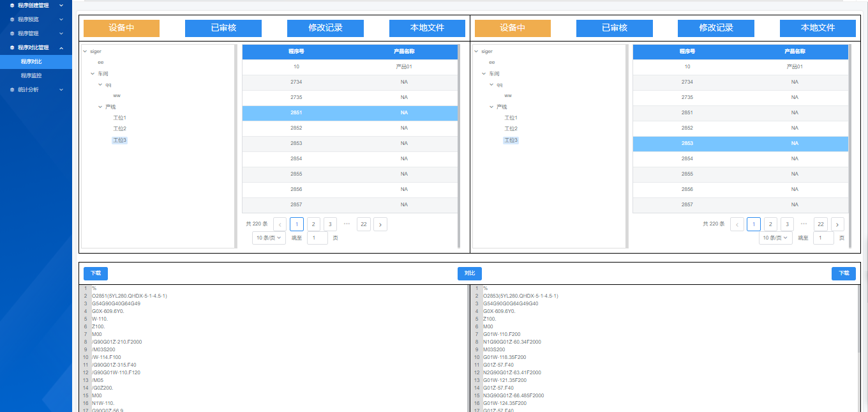Image resolution: width=868 pixels, height=412 pixels.
Task: Click the 对比 compare button
Action: [470, 273]
